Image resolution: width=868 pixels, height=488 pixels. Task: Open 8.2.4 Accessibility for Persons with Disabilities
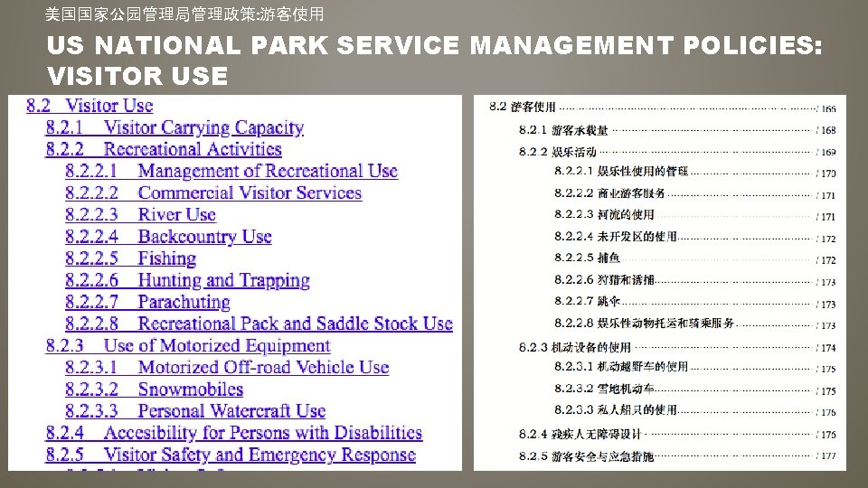234,433
